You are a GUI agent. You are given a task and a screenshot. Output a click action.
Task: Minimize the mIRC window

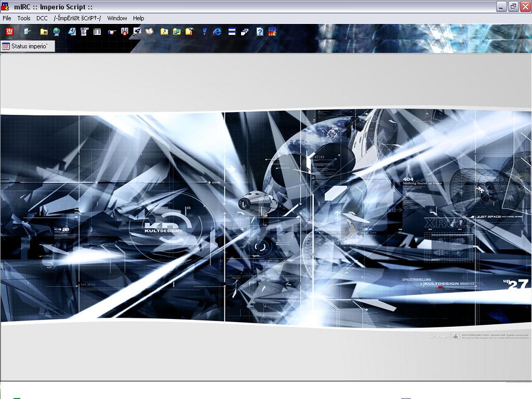point(501,6)
